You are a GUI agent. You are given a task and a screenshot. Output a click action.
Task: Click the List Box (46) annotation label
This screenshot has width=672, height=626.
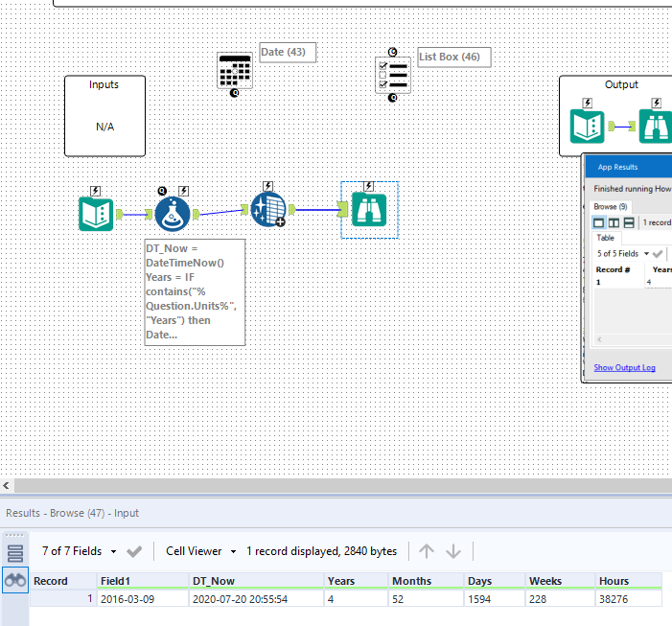coord(454,58)
